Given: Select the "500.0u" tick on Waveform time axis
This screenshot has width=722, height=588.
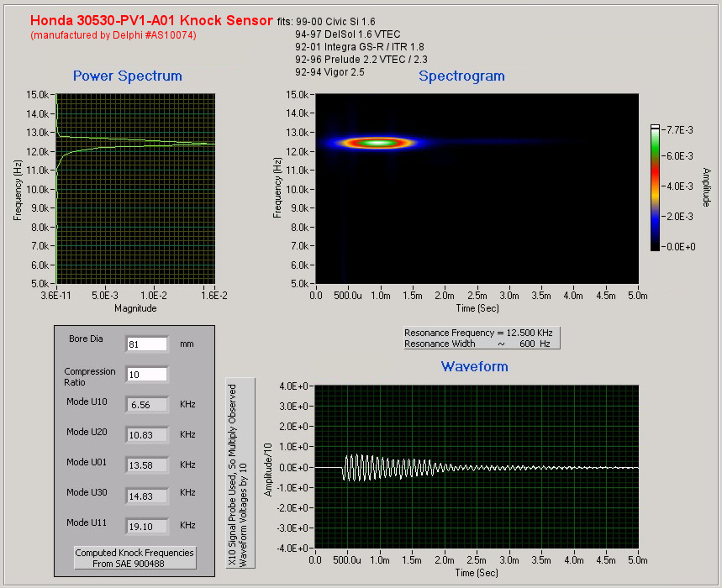Looking at the screenshot, I should 347,560.
